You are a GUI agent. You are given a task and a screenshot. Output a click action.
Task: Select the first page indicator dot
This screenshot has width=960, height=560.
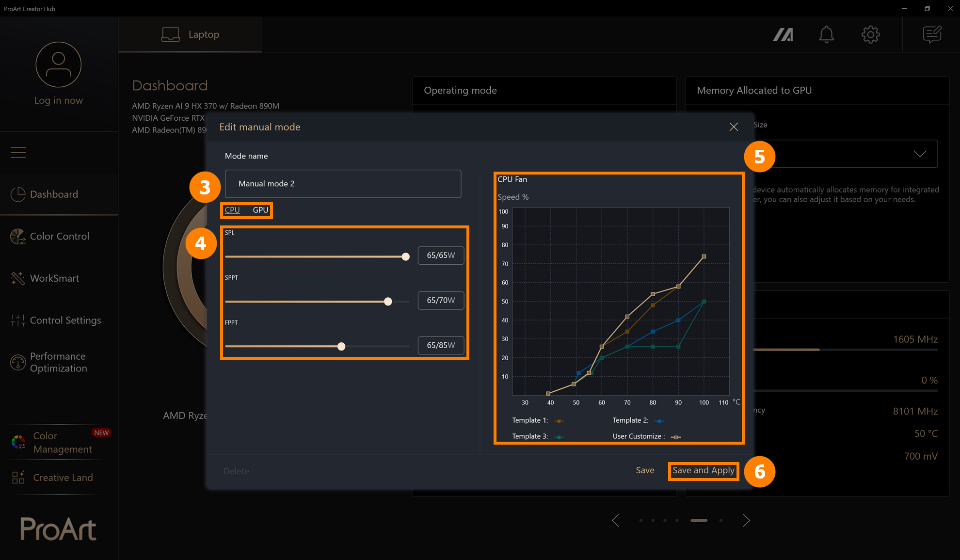tap(641, 520)
